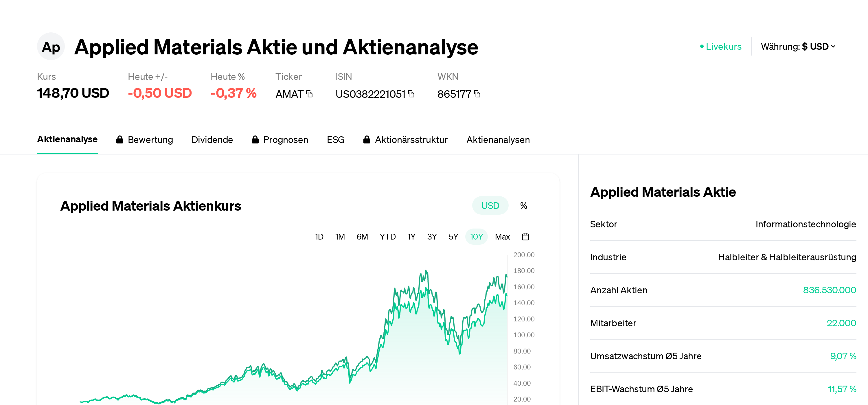Open the Aktienanalysen tab link
868x405 pixels.
(498, 140)
